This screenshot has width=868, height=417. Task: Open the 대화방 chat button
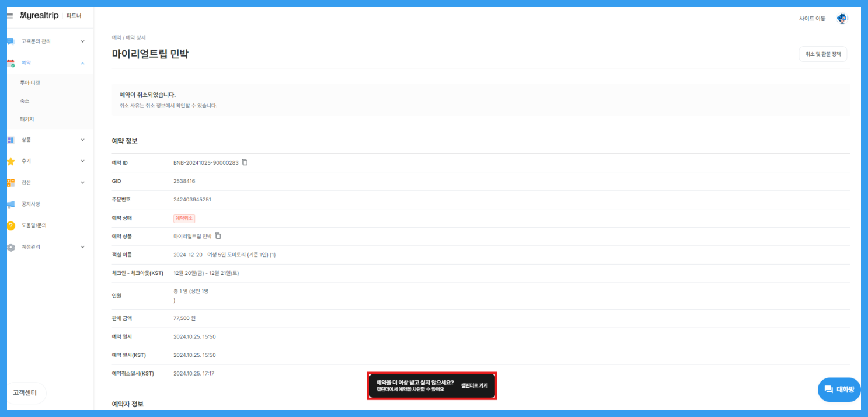839,390
